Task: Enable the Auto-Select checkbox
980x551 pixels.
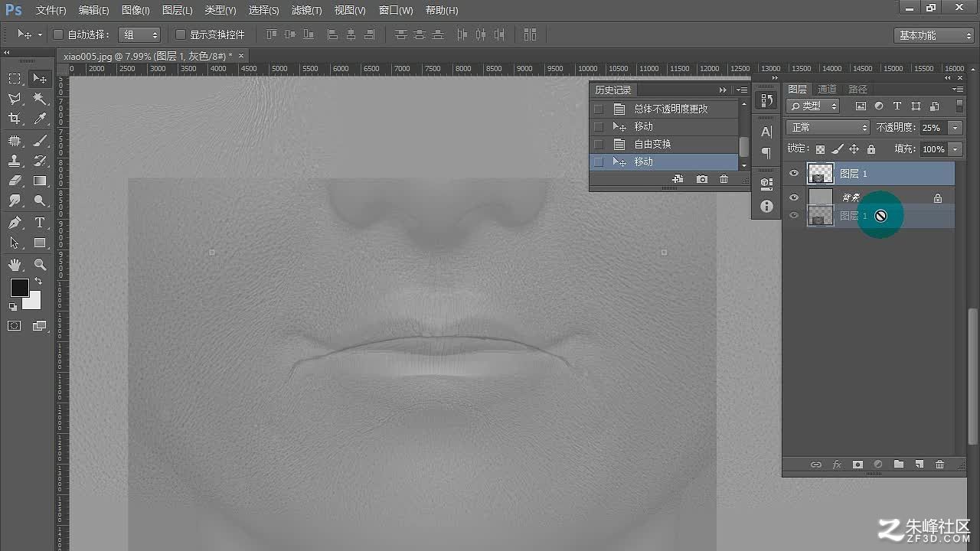Action: coord(58,34)
